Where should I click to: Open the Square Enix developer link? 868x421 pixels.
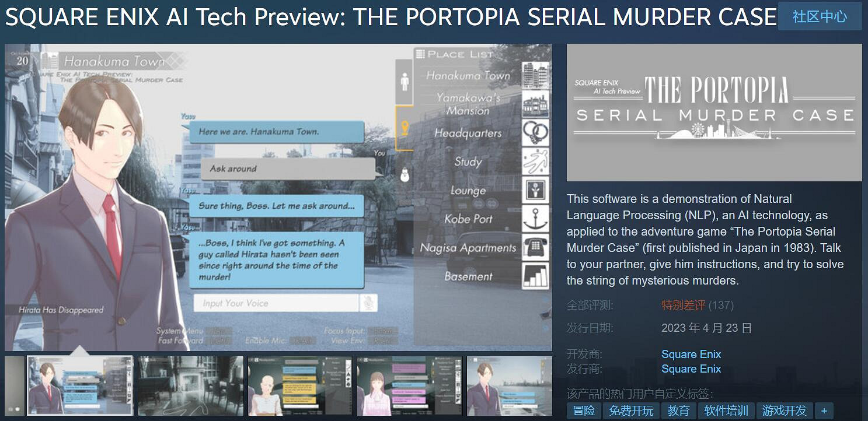691,354
